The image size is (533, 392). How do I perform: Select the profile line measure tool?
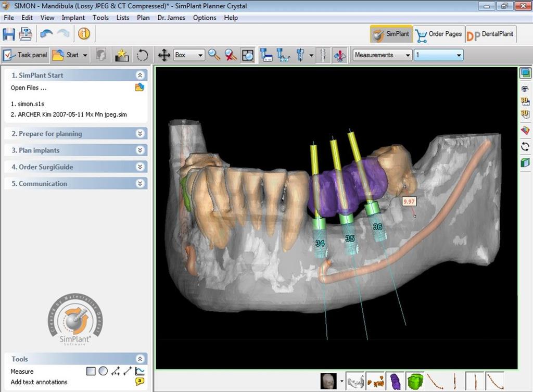pyautogui.click(x=139, y=371)
